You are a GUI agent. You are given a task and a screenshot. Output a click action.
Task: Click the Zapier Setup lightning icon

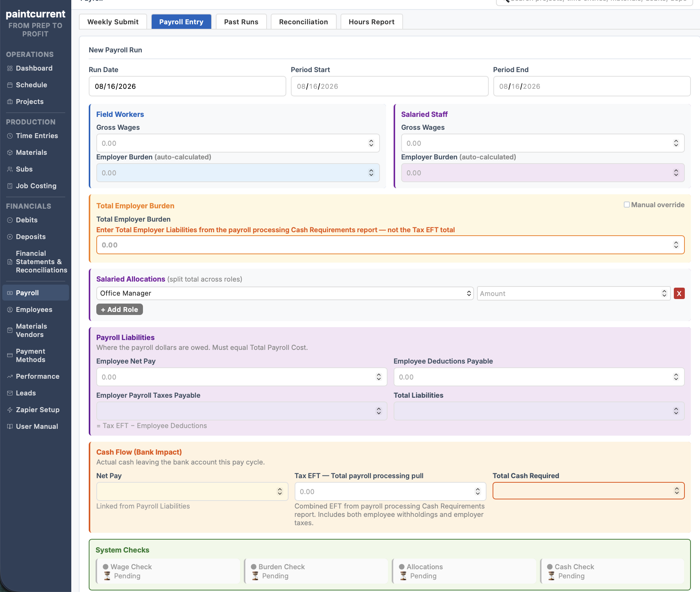point(10,410)
